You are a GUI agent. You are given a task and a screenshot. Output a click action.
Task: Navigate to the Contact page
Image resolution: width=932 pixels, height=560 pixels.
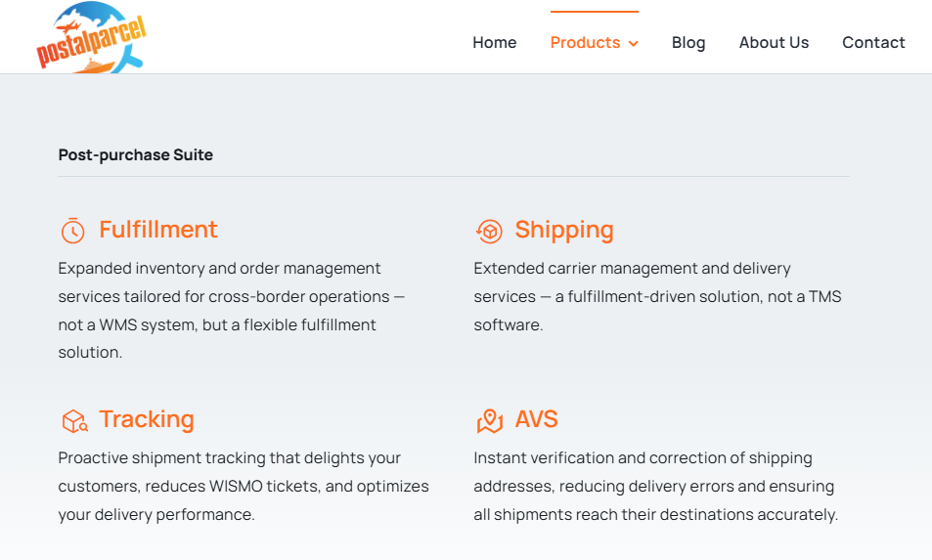[873, 43]
